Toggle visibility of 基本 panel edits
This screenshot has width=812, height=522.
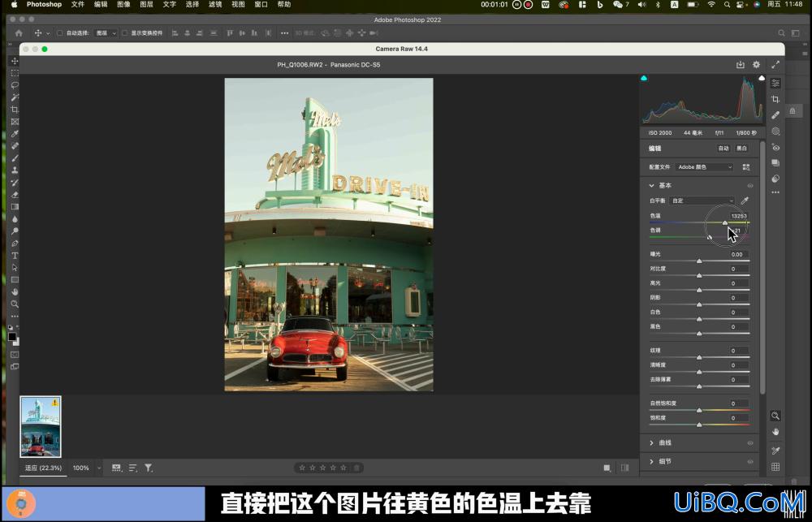click(x=749, y=185)
